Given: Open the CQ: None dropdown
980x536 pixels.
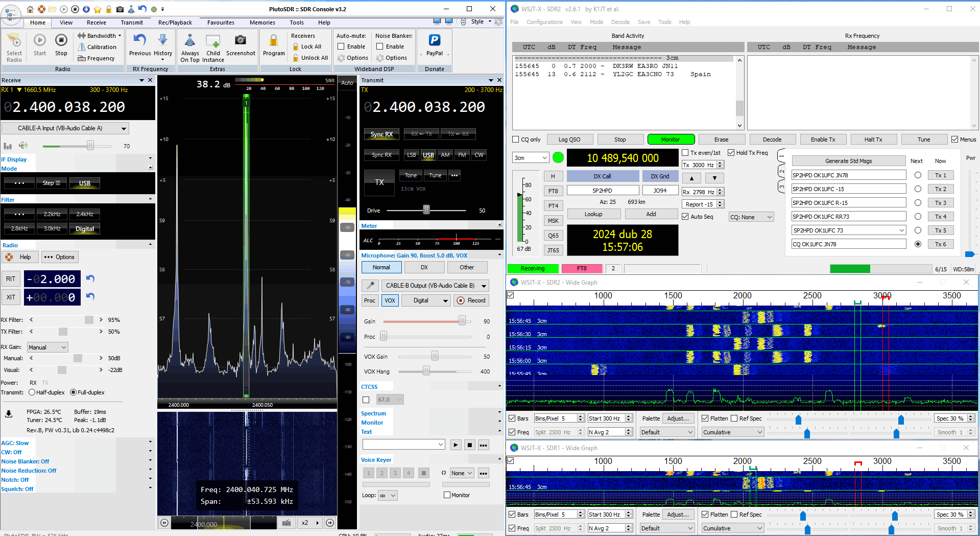Looking at the screenshot, I should (751, 217).
